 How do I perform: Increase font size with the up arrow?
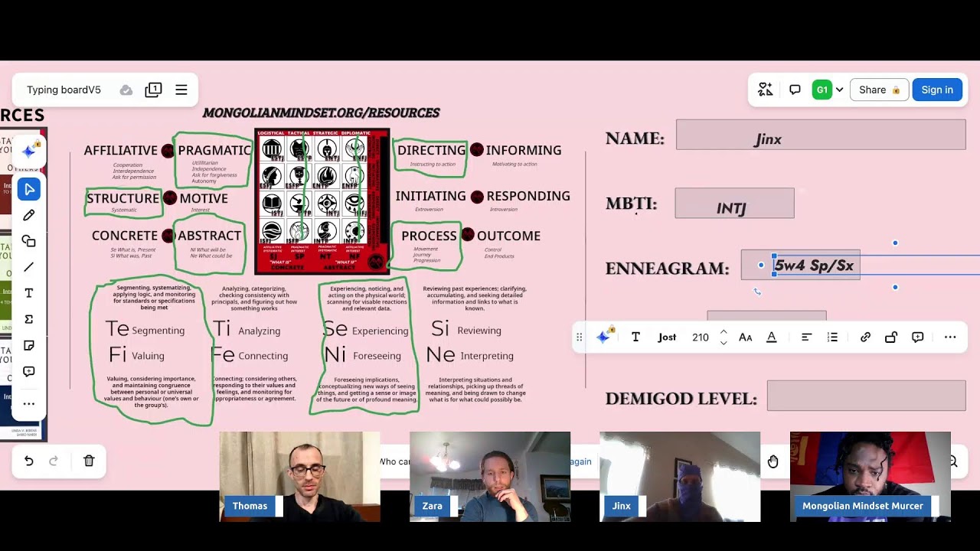pyautogui.click(x=724, y=331)
